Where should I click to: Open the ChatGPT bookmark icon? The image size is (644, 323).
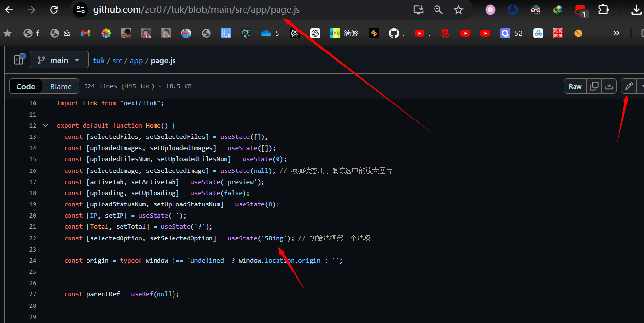tap(315, 33)
